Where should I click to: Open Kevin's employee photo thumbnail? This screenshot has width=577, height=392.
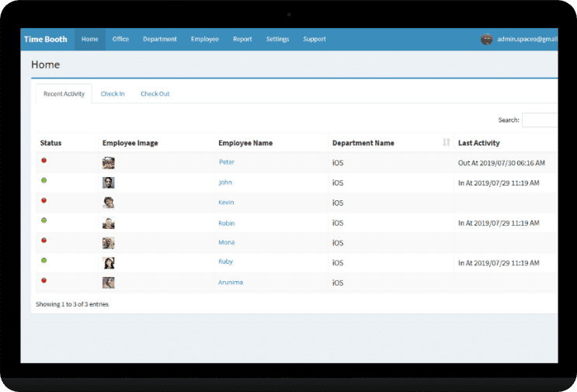[109, 203]
